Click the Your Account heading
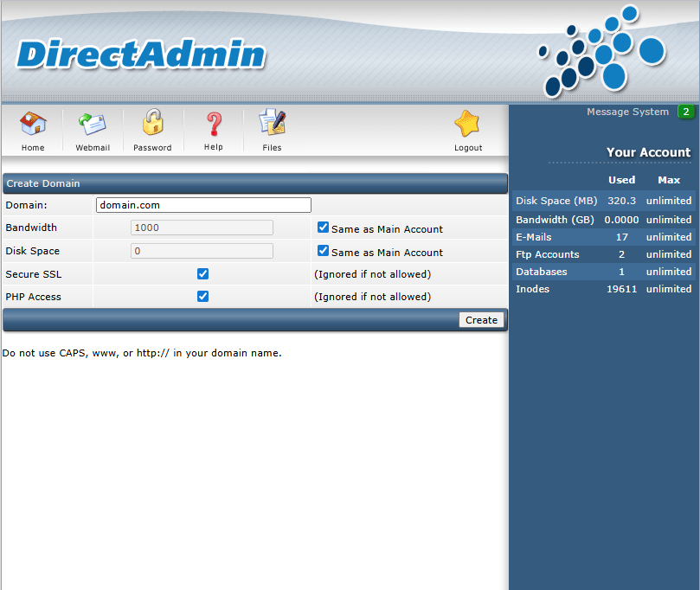Image resolution: width=700 pixels, height=590 pixels. coord(648,152)
